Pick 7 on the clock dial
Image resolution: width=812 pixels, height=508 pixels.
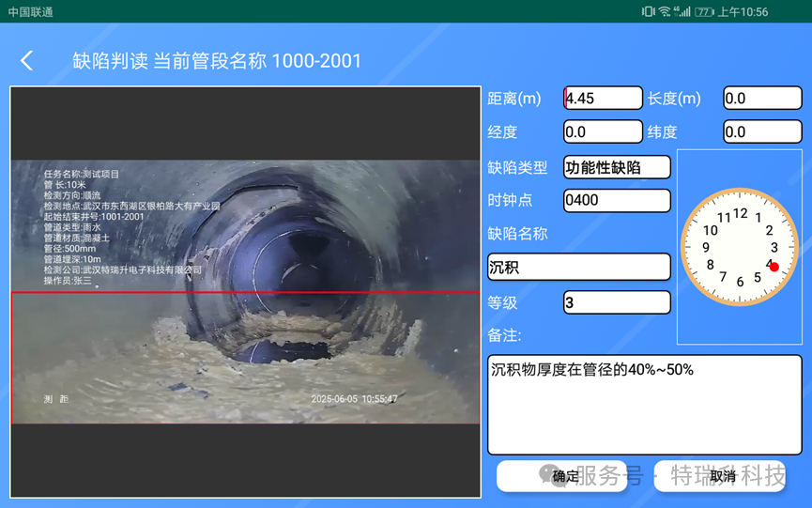pyautogui.click(x=723, y=277)
